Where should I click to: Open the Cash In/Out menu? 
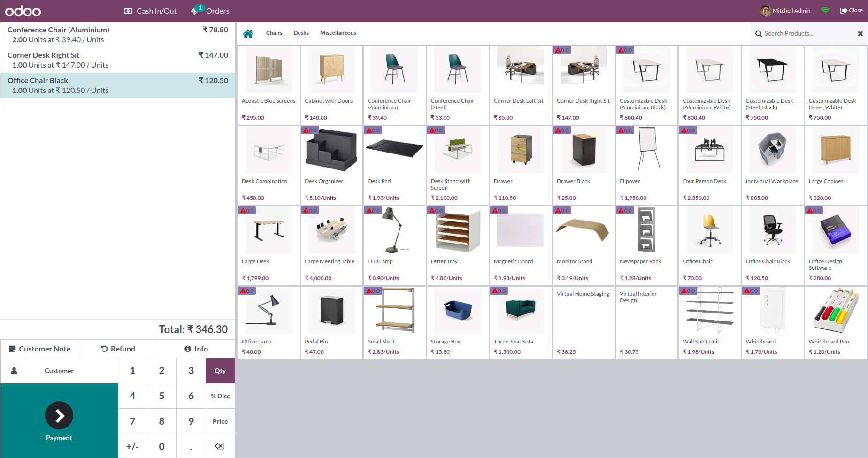click(x=150, y=11)
